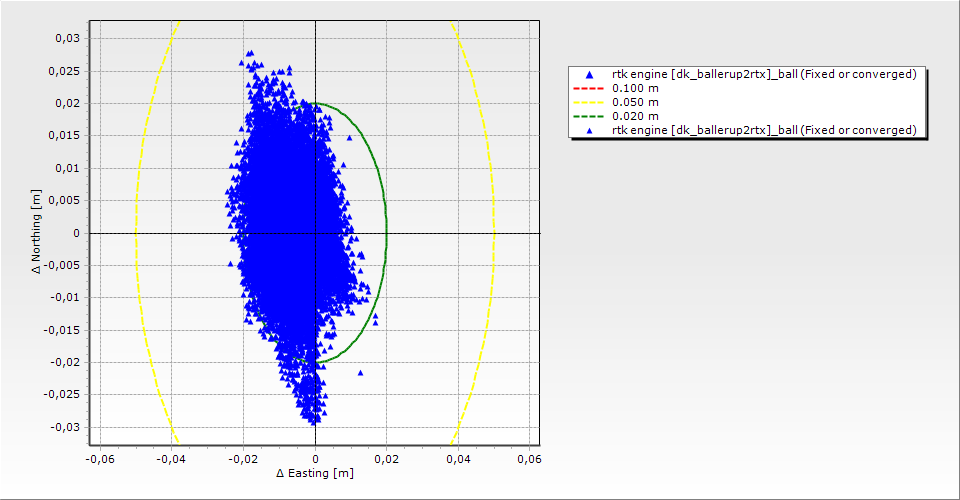Select the '0.050 m' legend label
960x500 pixels.
636,102
